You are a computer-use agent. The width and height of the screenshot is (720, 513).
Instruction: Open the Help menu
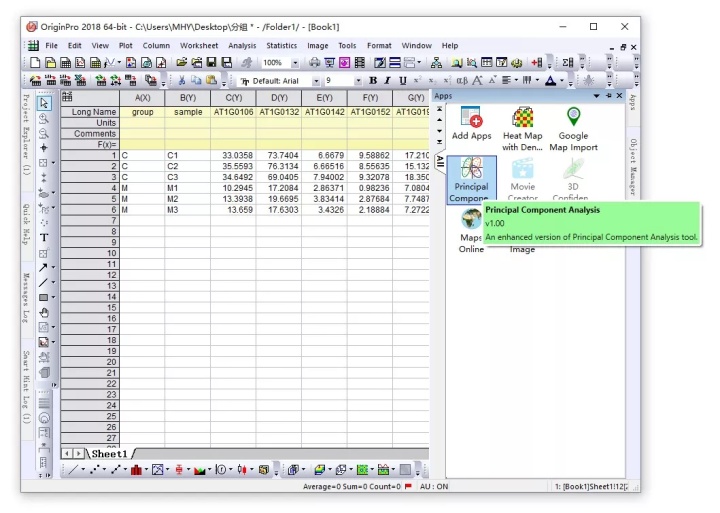pyautogui.click(x=450, y=45)
